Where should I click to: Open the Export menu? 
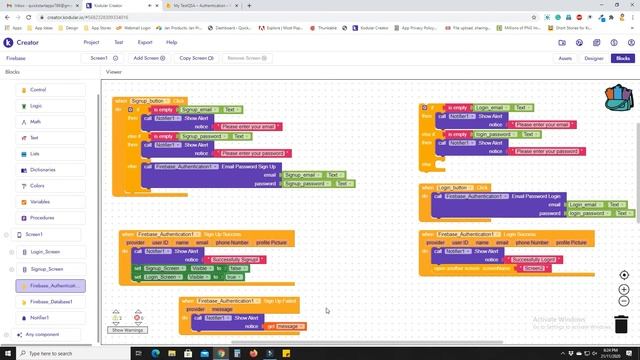(145, 42)
